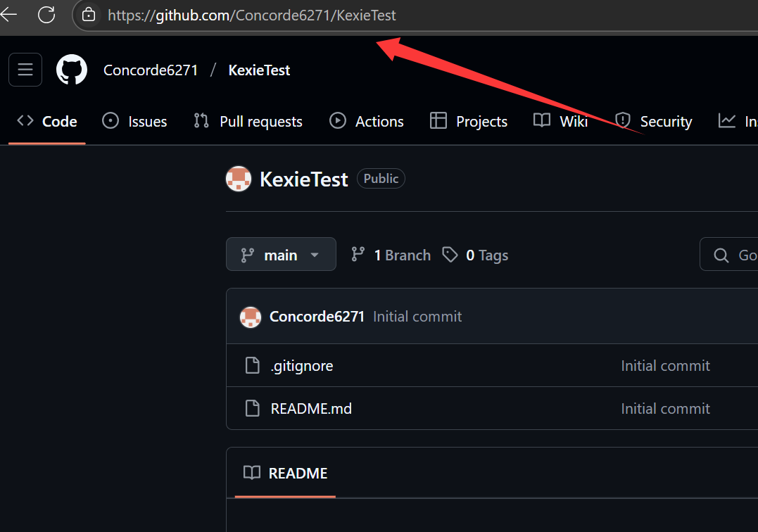The width and height of the screenshot is (758, 532).
Task: Open the Pull requests tab
Action: click(248, 121)
